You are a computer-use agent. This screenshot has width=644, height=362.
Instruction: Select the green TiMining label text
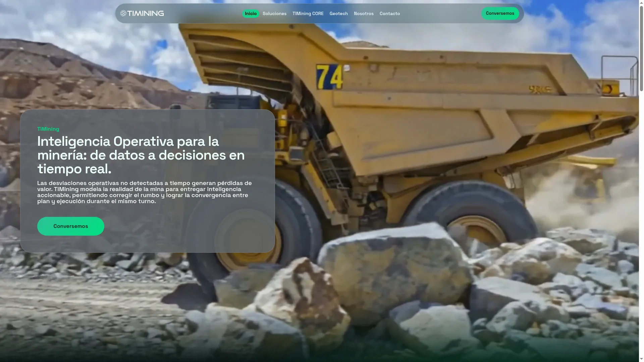point(48,129)
